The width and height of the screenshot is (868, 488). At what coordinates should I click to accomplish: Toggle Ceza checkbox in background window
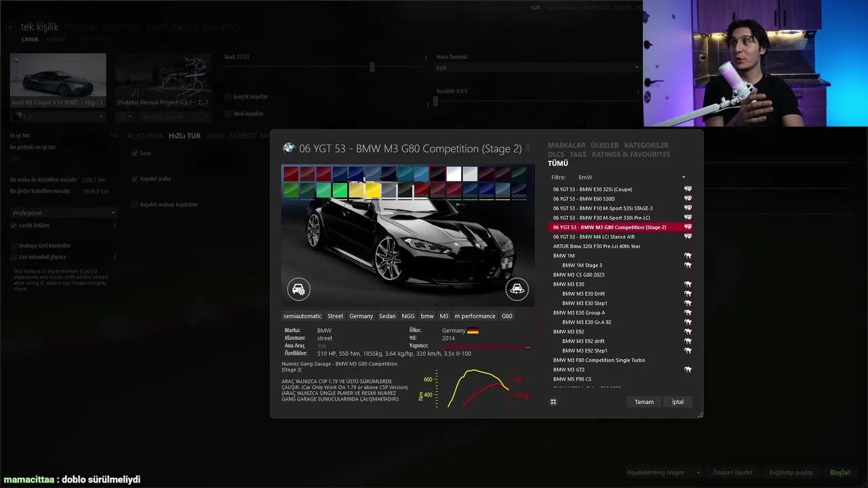[135, 153]
